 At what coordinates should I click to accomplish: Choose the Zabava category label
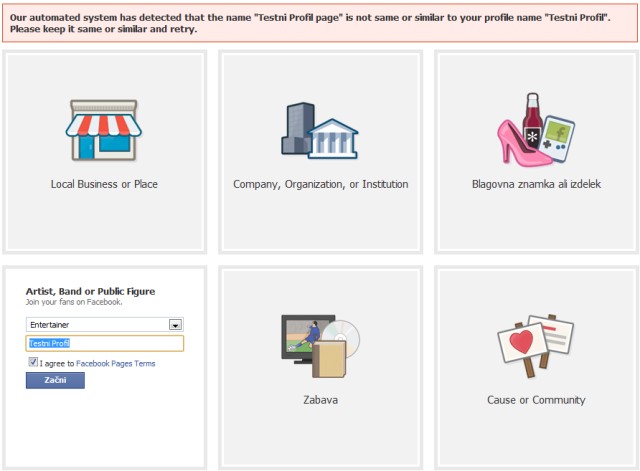[x=320, y=400]
